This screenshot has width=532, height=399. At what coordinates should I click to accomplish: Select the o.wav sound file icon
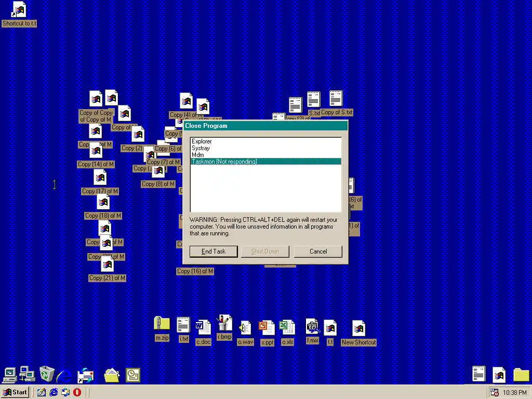(245, 328)
